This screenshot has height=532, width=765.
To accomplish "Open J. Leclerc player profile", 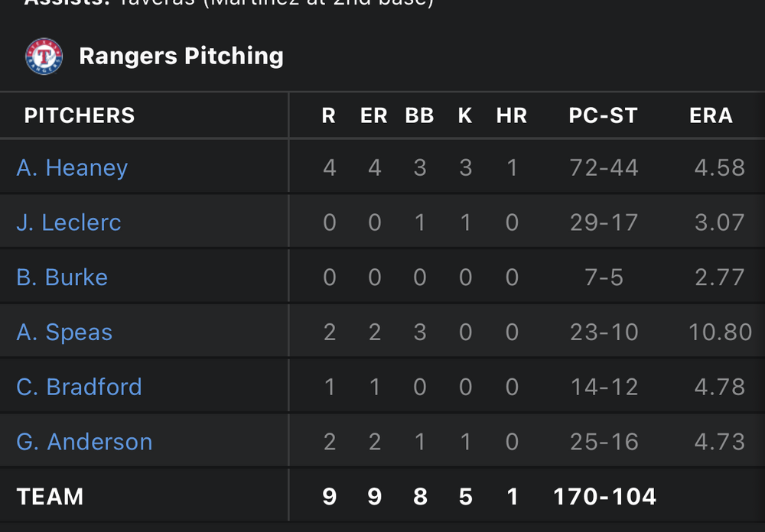I will pyautogui.click(x=69, y=222).
